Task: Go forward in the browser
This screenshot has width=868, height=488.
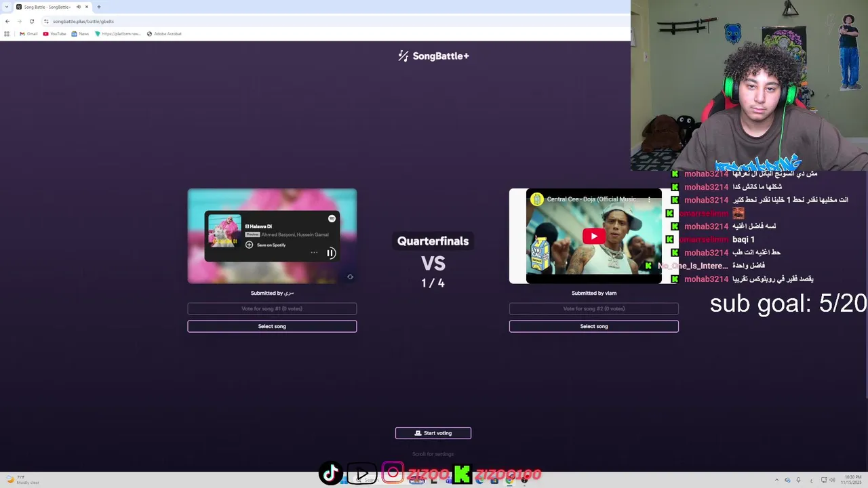Action: pyautogui.click(x=19, y=21)
